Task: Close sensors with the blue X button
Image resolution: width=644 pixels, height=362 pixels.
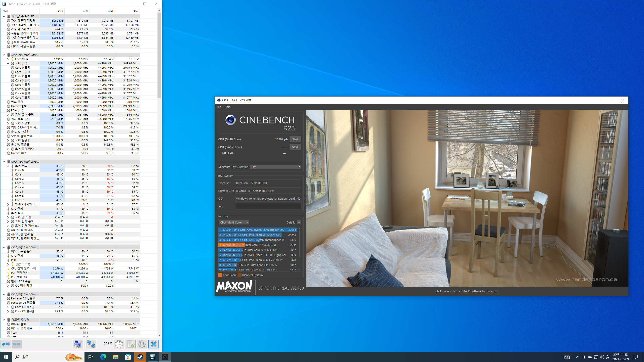Action: [x=153, y=344]
